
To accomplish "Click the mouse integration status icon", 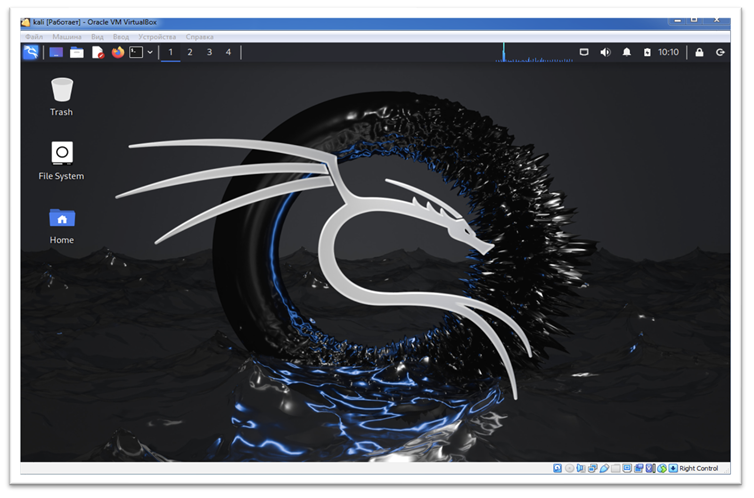I will (x=662, y=468).
